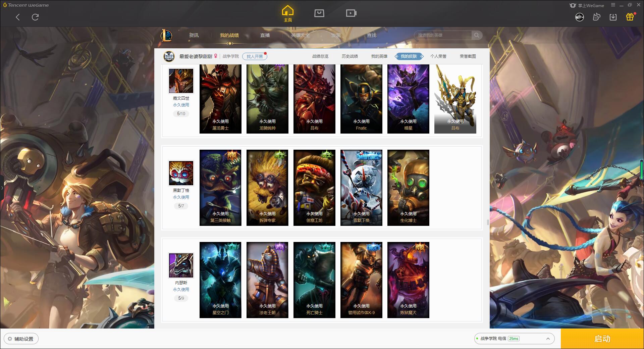644x349 pixels.
Task: Switch to 查找 tab
Action: 372,35
